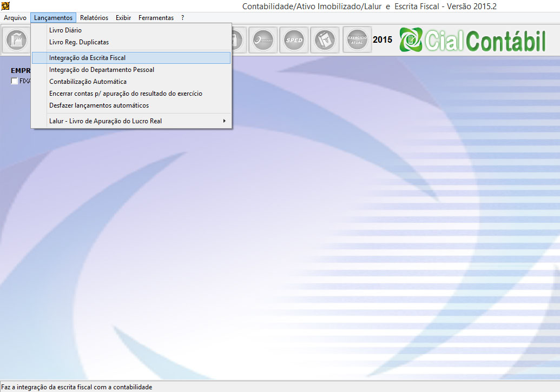
Task: Open the Exercício Atual toolbar icon
Action: tap(357, 40)
